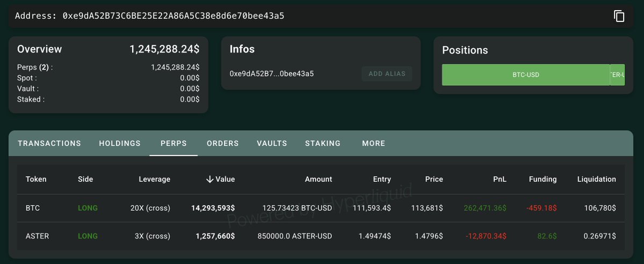Screen dimensions: 644x264
Task: Select the ASTER token row
Action: [37, 236]
